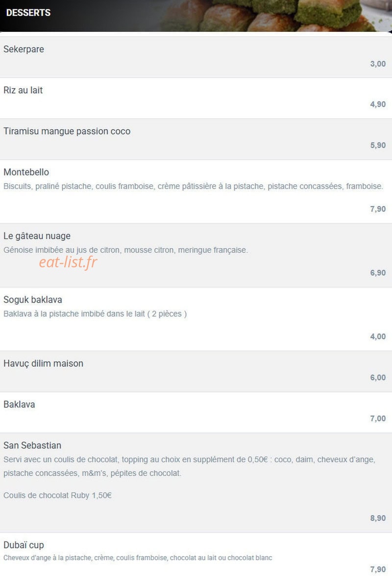Click the Dubaï cup ingredients description
The width and height of the screenshot is (392, 588).
(138, 558)
